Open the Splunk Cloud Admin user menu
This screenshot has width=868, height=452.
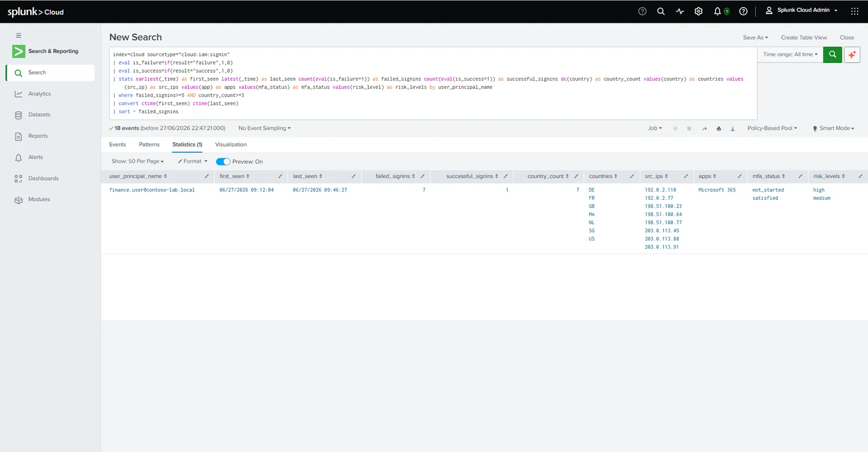pos(801,10)
